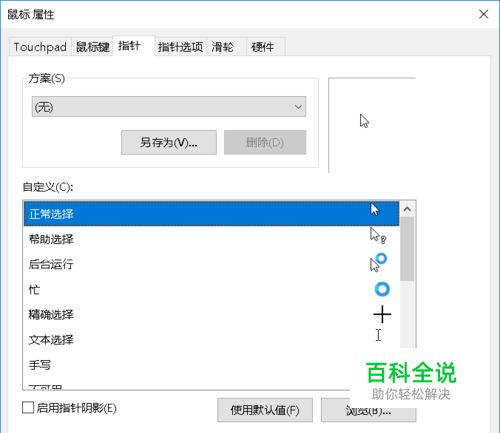Switch to the 滑轮 tab
The image size is (500, 433).
(226, 47)
